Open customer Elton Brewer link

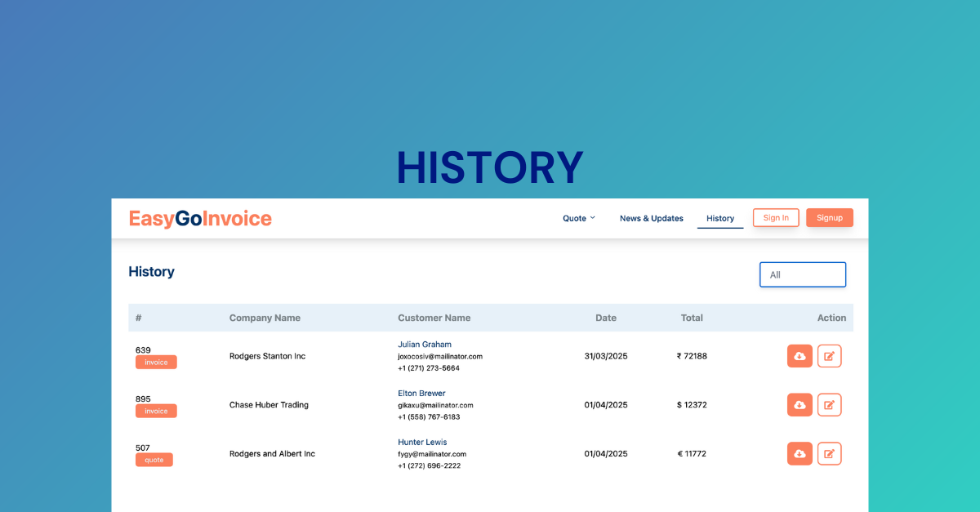pyautogui.click(x=421, y=394)
